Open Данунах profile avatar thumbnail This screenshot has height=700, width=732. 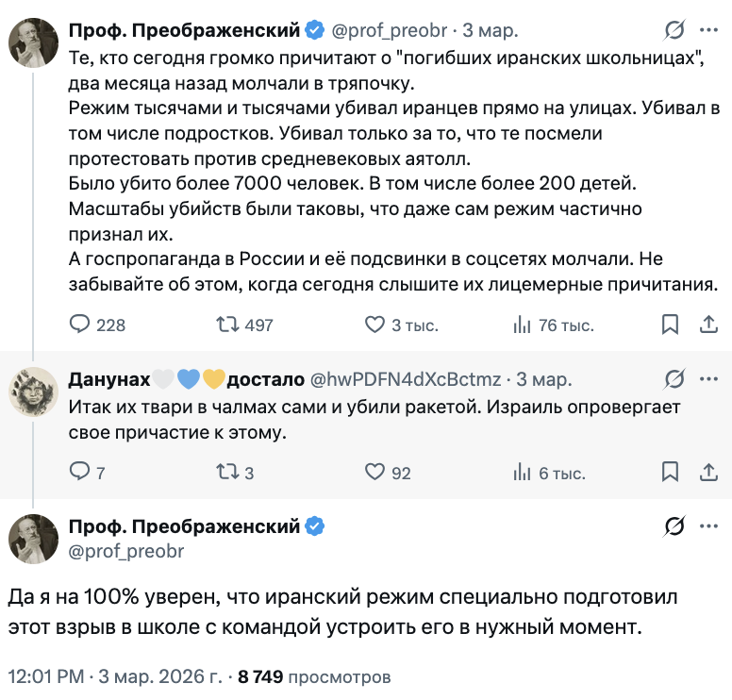(34, 391)
